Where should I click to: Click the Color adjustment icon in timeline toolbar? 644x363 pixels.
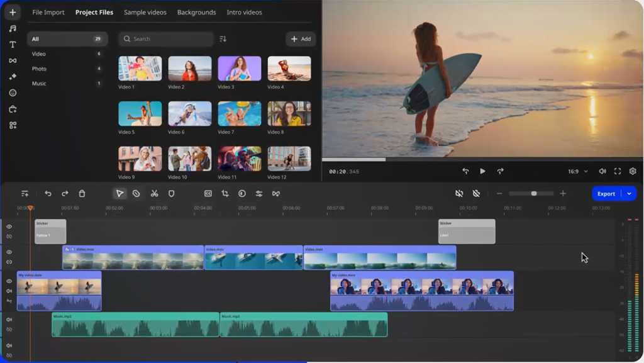(x=258, y=193)
